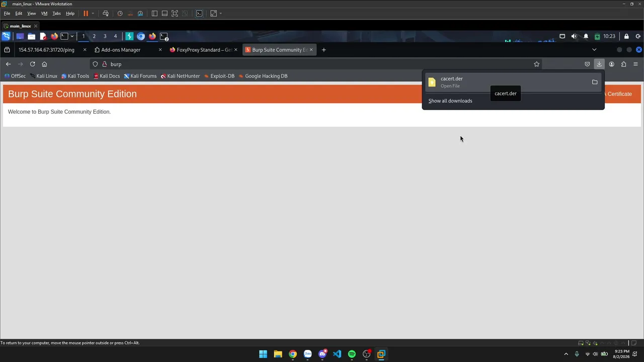
Task: Open the Firefox hamburger application menu
Action: tap(635, 64)
